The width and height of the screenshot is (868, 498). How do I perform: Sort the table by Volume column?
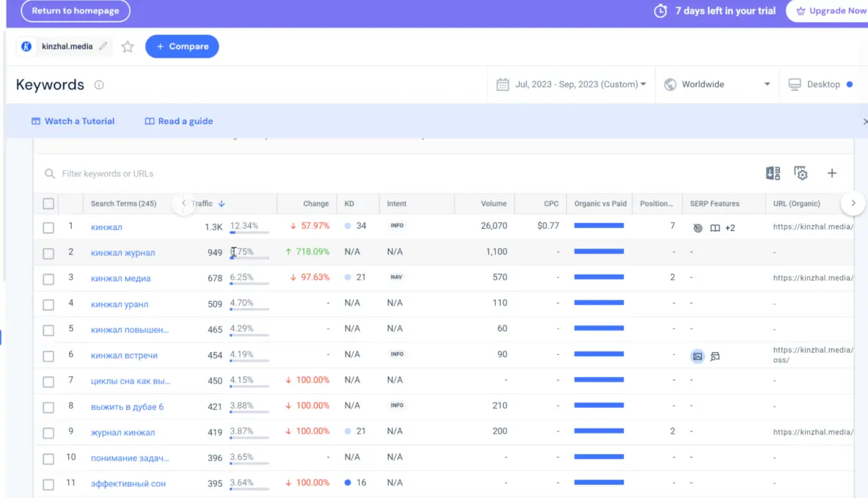(x=493, y=204)
